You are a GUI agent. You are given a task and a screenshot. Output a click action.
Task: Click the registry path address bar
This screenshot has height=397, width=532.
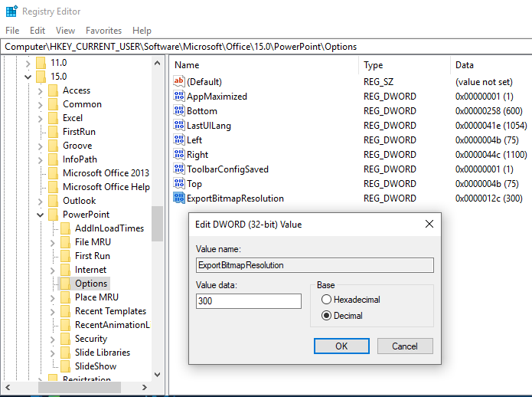[x=266, y=47]
